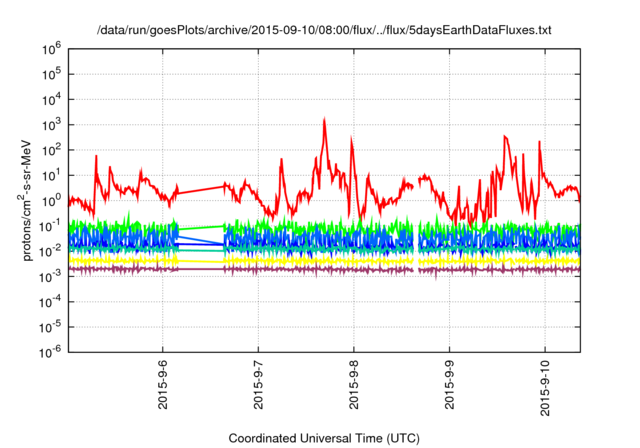Viewport: 640px width, 448px height.
Task: Click the y-axis label 10^-6
Action: (x=50, y=352)
